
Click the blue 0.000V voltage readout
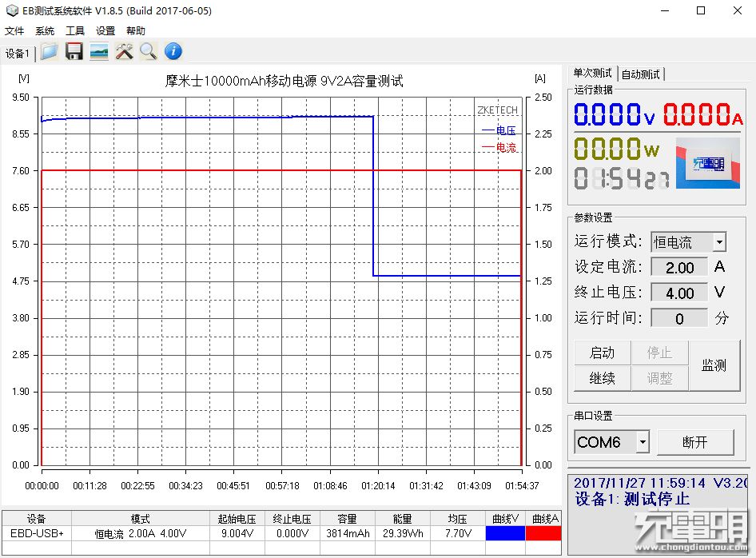point(615,115)
